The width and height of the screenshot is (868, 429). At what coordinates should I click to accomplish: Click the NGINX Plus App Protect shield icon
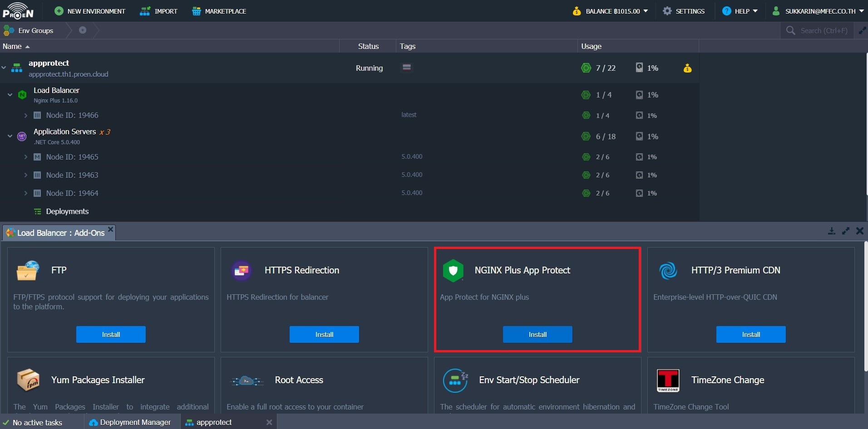(453, 271)
